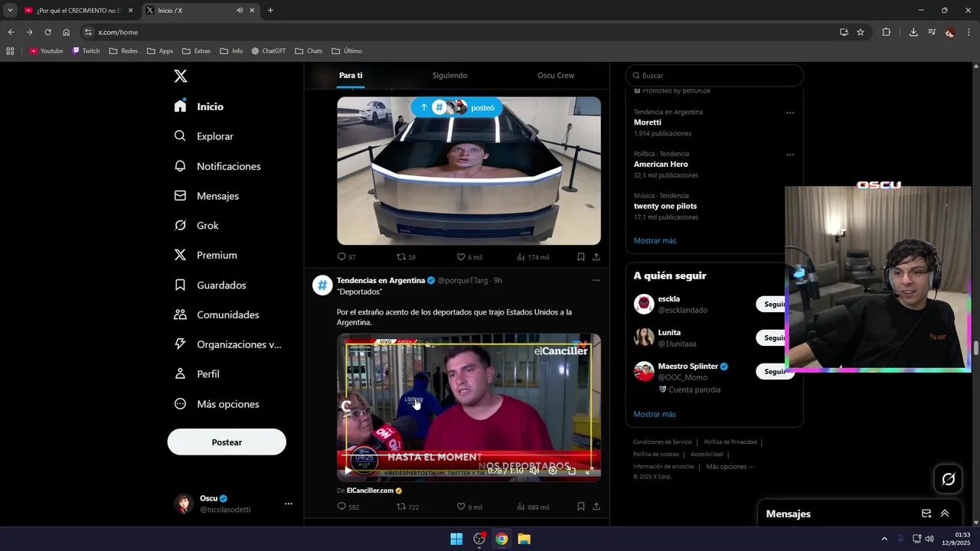The height and width of the screenshot is (551, 980).
Task: Open account menu dots next to Oscu
Action: (289, 504)
